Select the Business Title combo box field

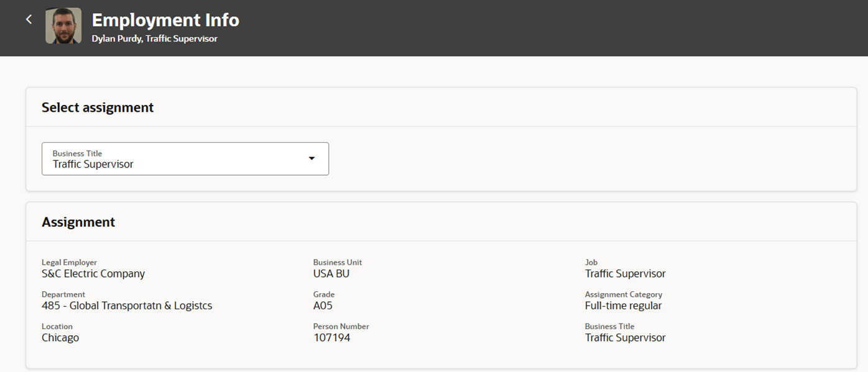(x=185, y=159)
